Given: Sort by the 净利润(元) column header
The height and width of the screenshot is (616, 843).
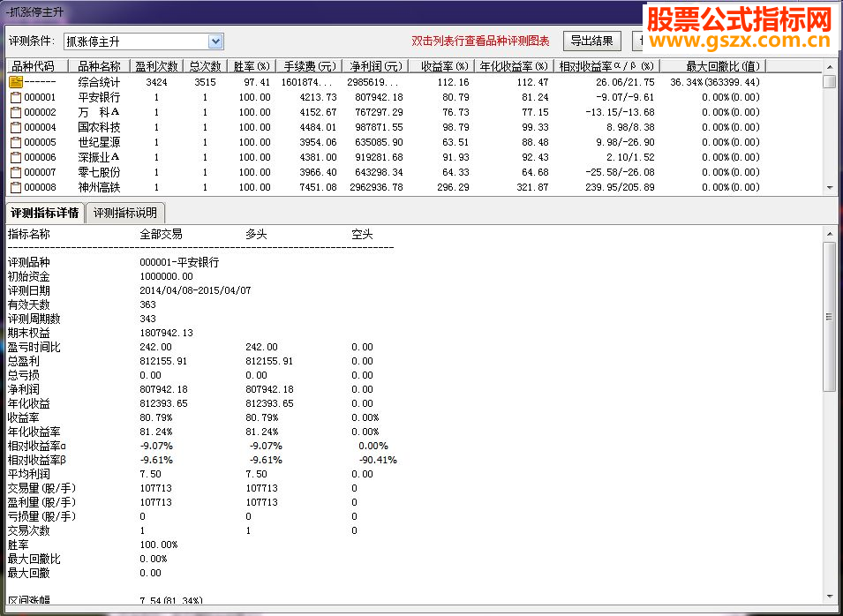Looking at the screenshot, I should coord(375,66).
